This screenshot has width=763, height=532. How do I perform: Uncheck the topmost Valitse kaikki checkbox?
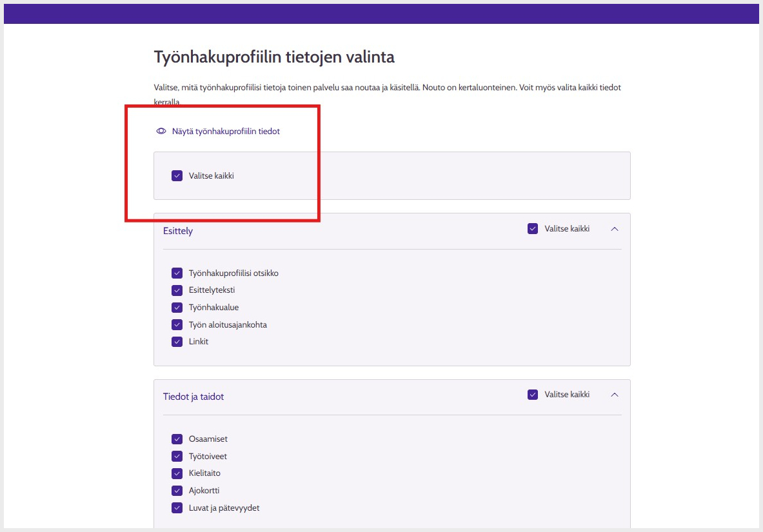(x=177, y=175)
